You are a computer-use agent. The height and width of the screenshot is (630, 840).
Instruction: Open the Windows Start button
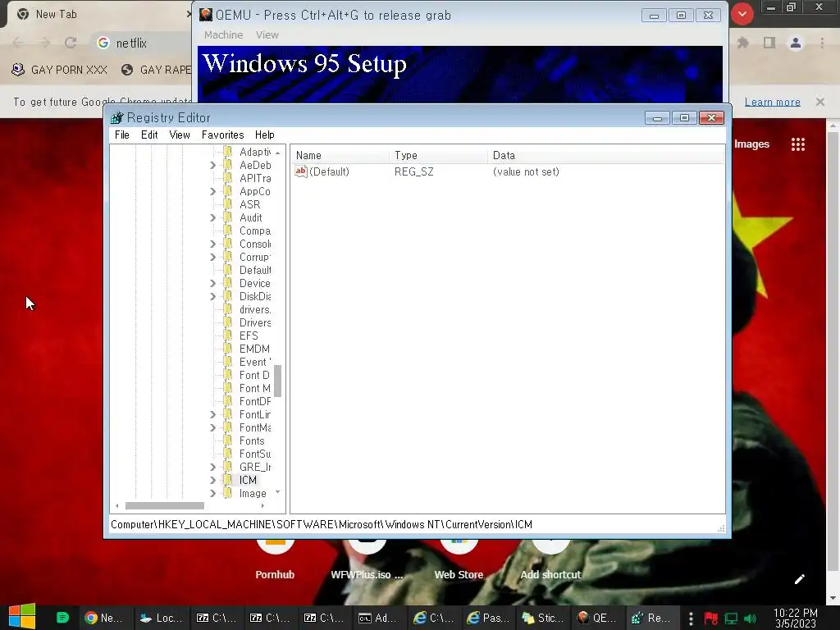[x=22, y=617]
